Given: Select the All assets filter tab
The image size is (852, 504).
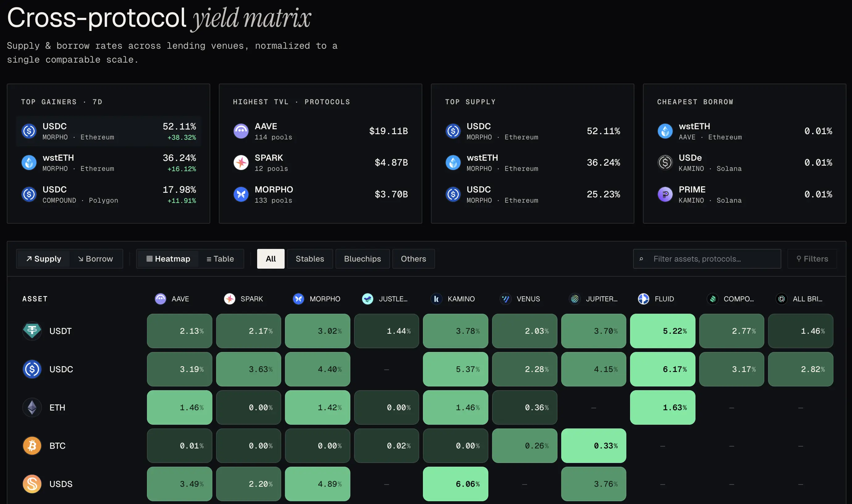Looking at the screenshot, I should pyautogui.click(x=271, y=259).
